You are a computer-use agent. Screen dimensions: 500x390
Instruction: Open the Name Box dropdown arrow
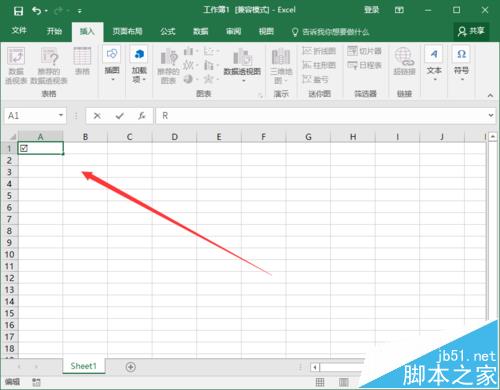tap(61, 115)
